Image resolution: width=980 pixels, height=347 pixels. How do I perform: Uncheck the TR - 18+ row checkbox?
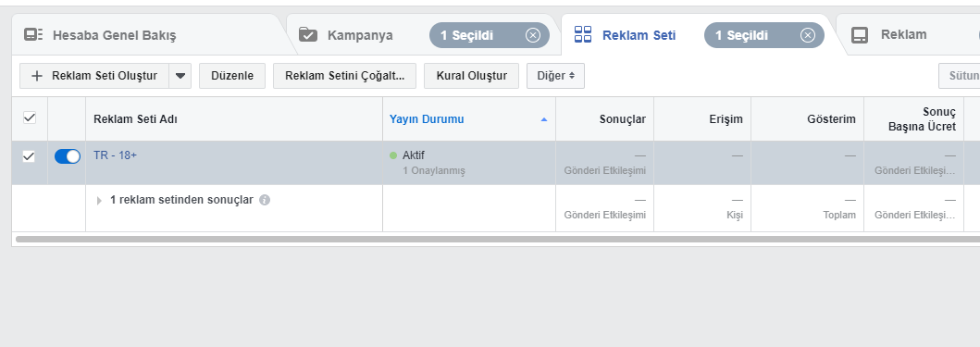(x=29, y=156)
